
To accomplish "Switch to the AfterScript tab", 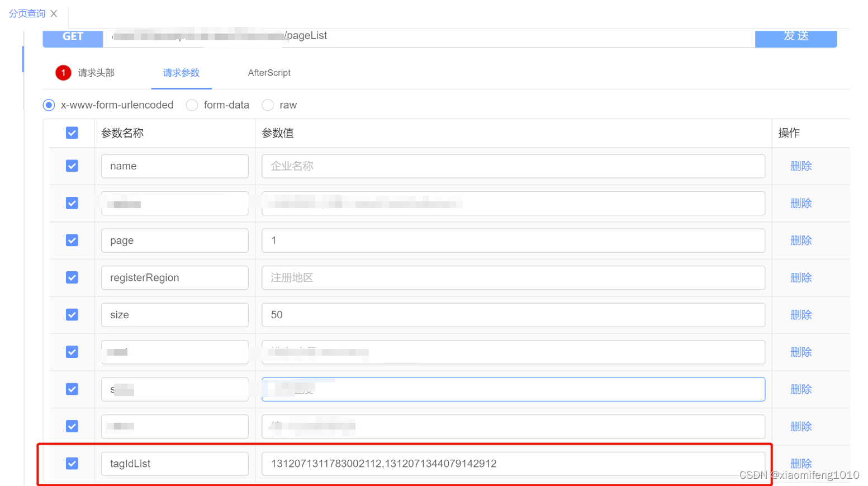I will (269, 73).
